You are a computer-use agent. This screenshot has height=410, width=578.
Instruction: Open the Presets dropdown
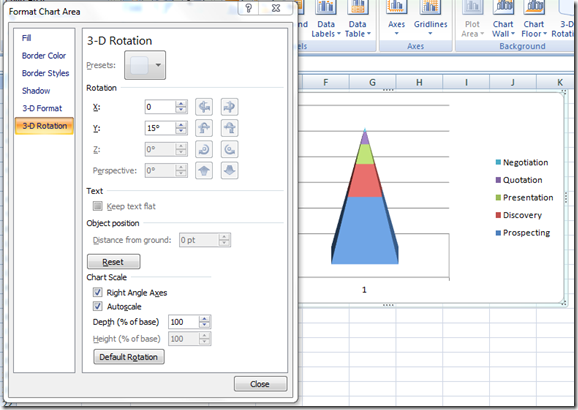tap(145, 65)
